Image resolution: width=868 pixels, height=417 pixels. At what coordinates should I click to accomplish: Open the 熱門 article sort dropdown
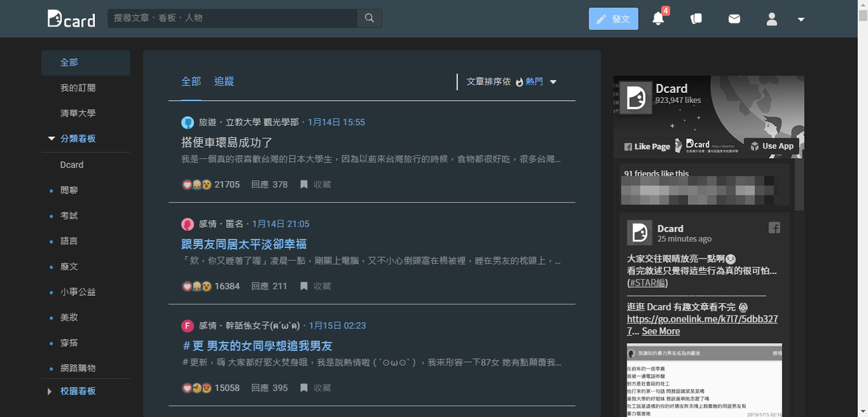(536, 82)
